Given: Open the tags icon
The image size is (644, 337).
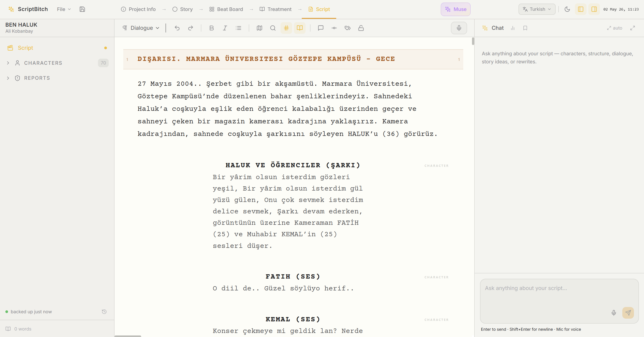Looking at the screenshot, I should pyautogui.click(x=347, y=28).
